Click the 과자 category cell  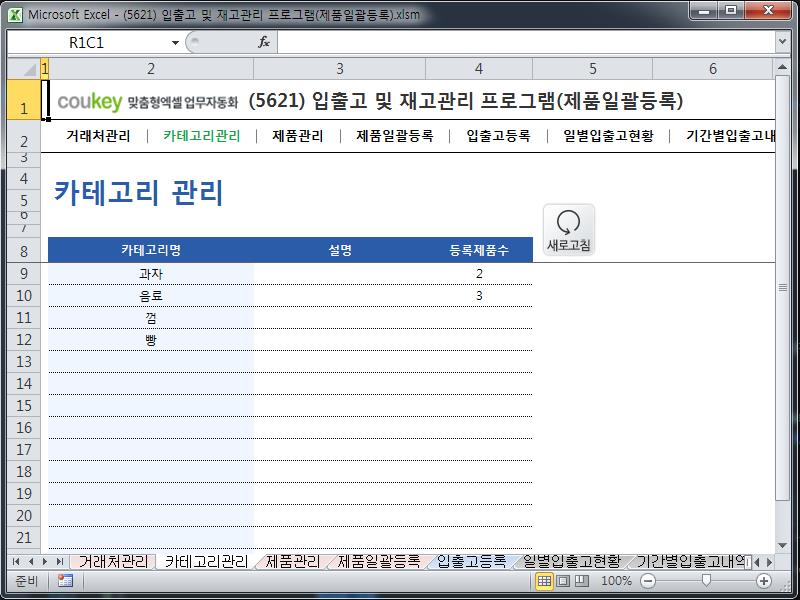pos(151,274)
